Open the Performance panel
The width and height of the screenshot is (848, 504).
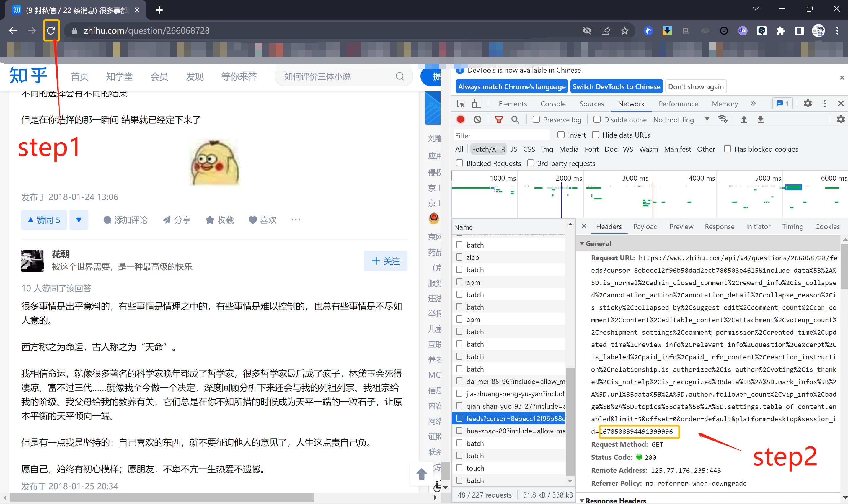(678, 104)
